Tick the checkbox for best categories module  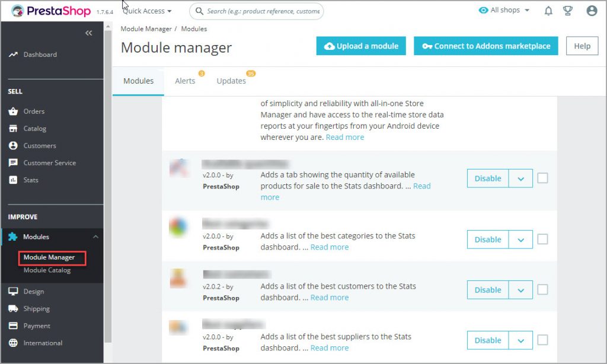click(542, 240)
